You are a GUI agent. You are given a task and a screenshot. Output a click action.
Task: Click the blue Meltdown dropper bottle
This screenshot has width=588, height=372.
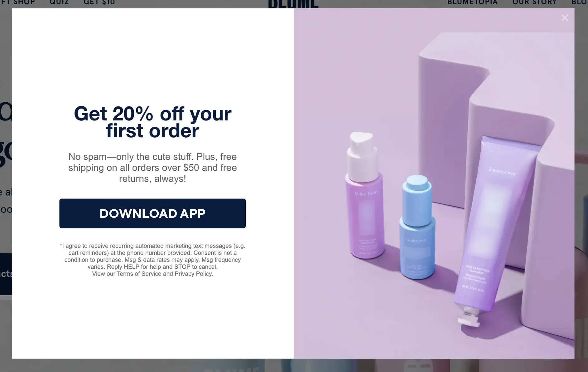[417, 227]
